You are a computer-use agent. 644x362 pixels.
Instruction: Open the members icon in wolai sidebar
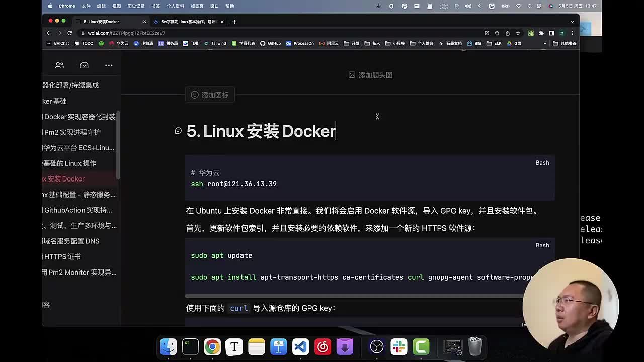(x=59, y=65)
